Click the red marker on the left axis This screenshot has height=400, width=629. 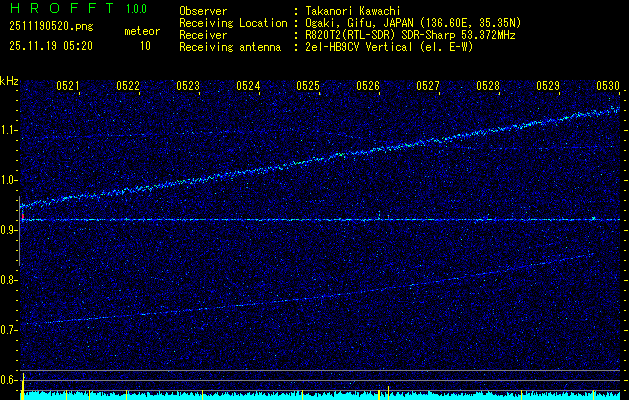pos(21,216)
